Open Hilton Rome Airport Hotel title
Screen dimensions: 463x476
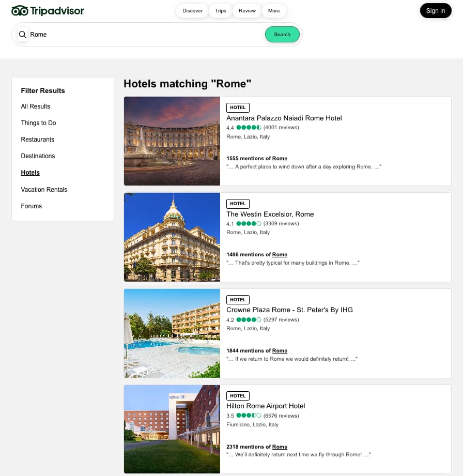click(266, 406)
